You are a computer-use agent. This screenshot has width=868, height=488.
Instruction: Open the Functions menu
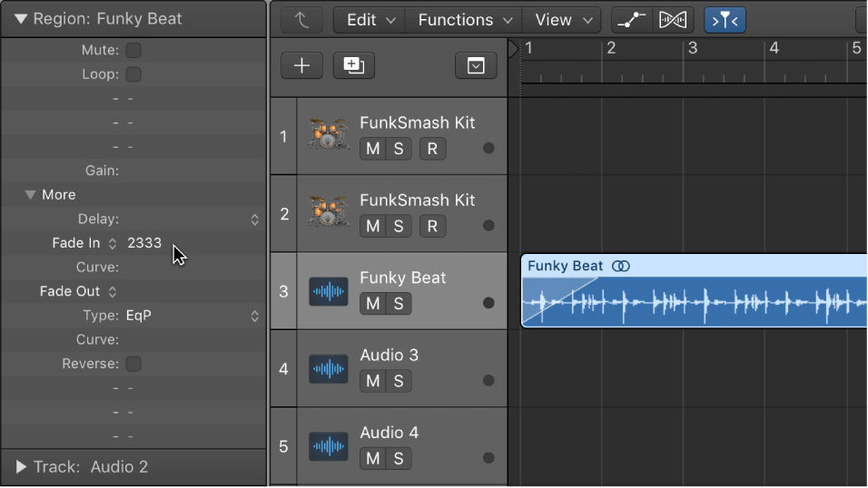pos(464,20)
